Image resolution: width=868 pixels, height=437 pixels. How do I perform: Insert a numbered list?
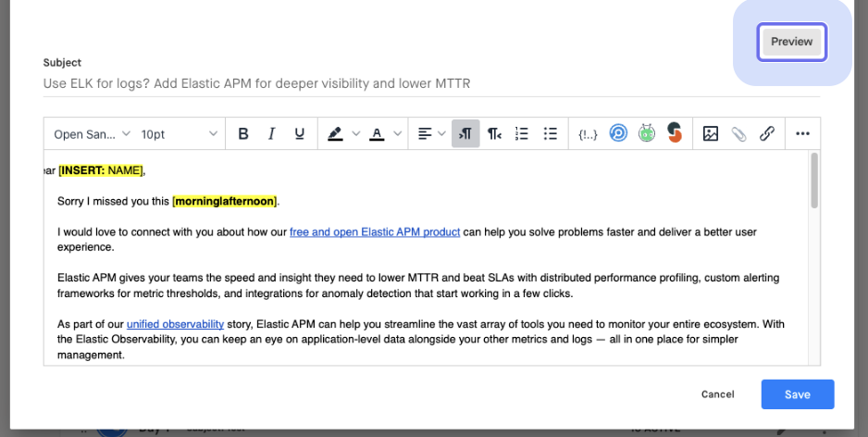[522, 134]
